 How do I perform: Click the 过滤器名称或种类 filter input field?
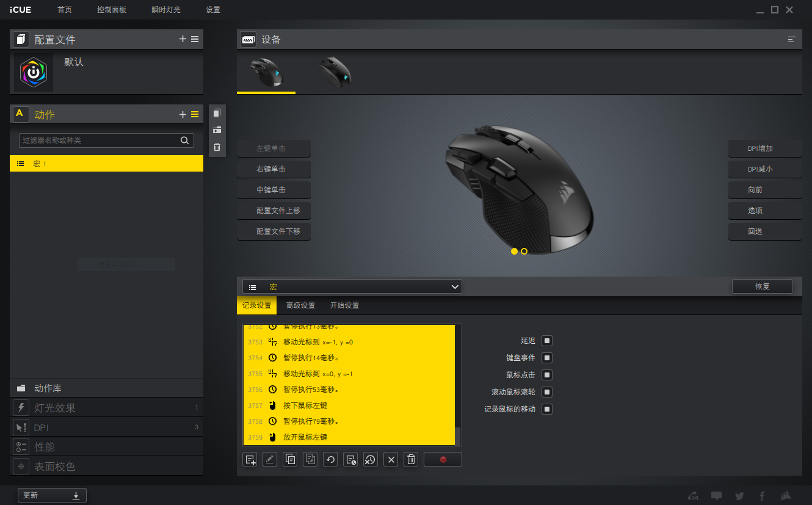click(106, 140)
